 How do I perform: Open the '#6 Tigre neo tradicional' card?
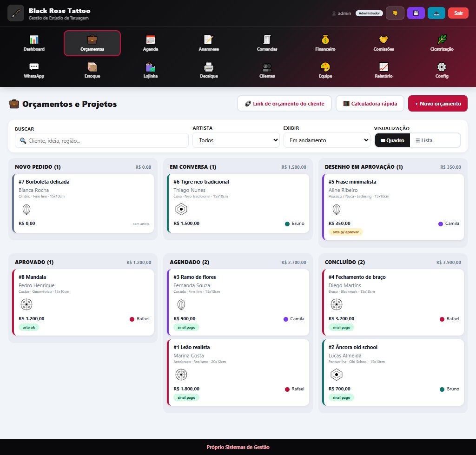click(x=238, y=204)
